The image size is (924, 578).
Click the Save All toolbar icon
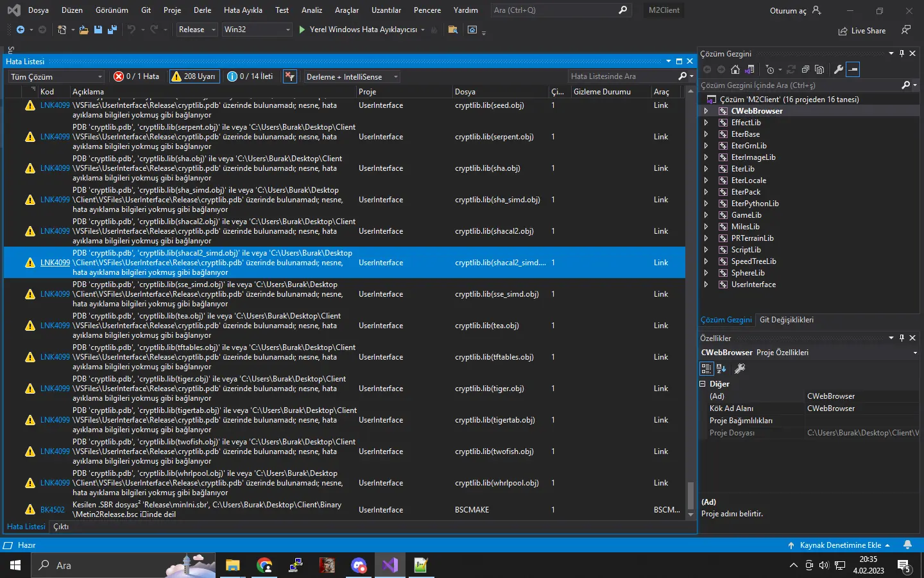tap(112, 30)
